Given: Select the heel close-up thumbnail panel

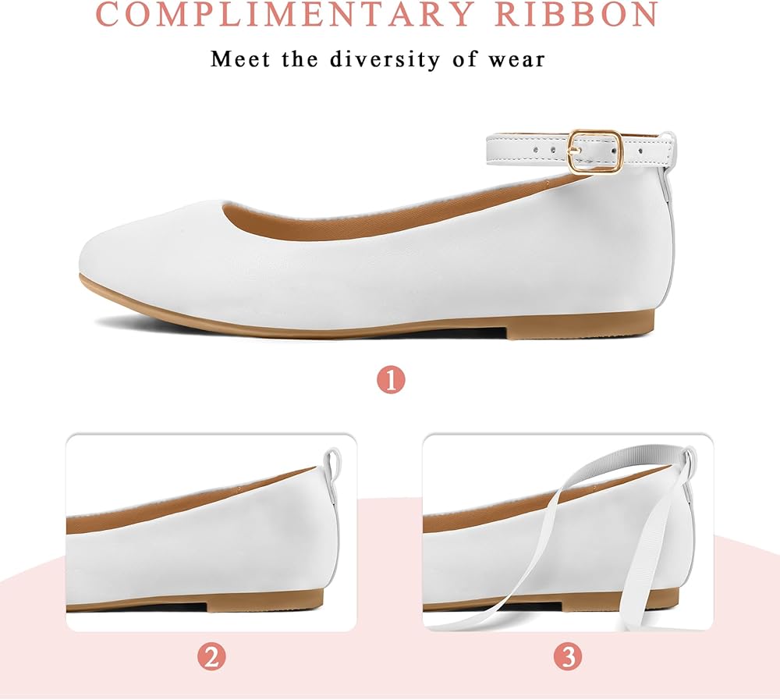Looking at the screenshot, I should click(x=211, y=532).
